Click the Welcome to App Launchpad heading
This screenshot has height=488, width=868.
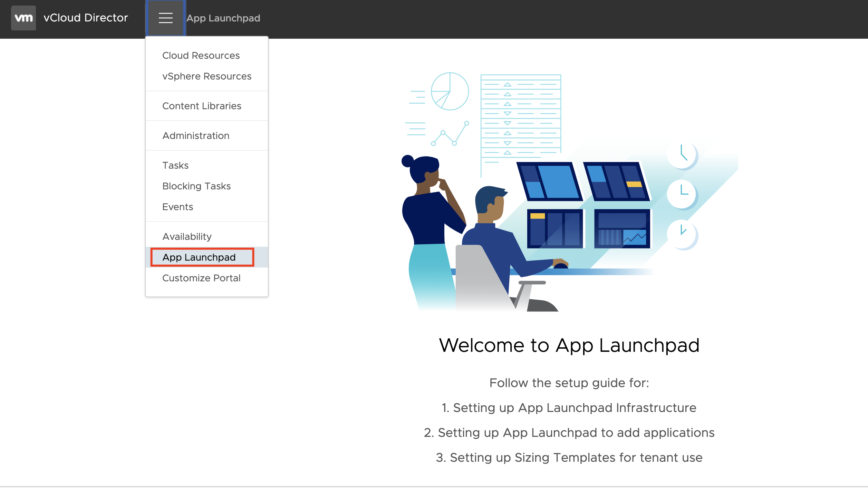coord(569,346)
